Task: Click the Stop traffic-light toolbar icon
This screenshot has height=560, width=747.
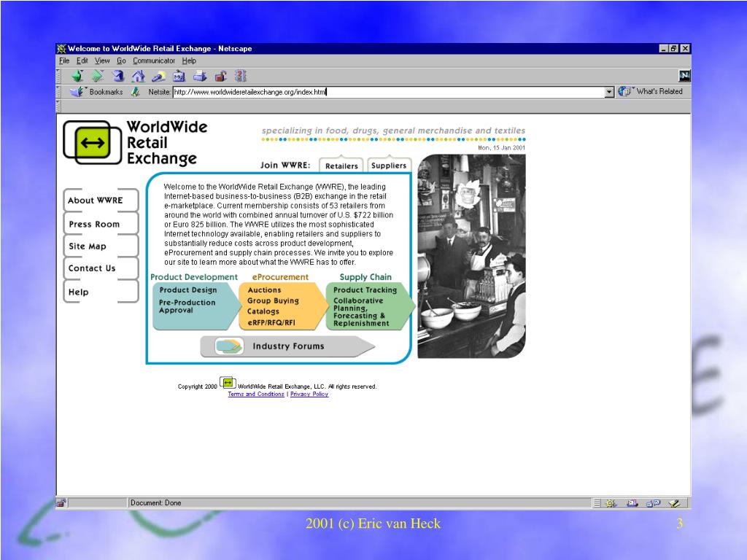Action: click(241, 76)
